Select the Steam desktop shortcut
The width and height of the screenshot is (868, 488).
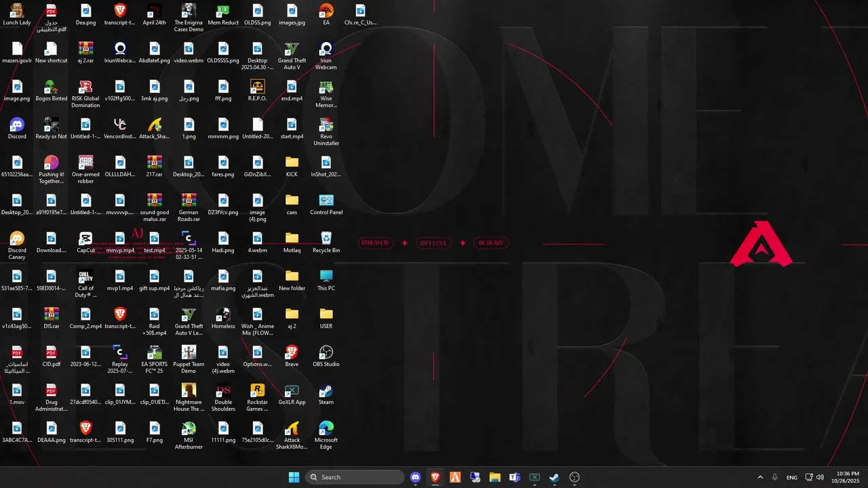326,394
